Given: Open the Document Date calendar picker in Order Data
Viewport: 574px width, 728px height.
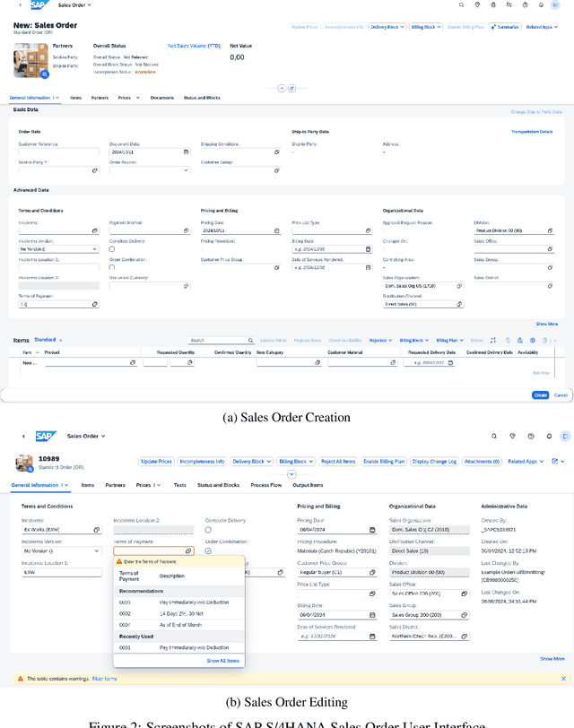Looking at the screenshot, I should point(187,152).
